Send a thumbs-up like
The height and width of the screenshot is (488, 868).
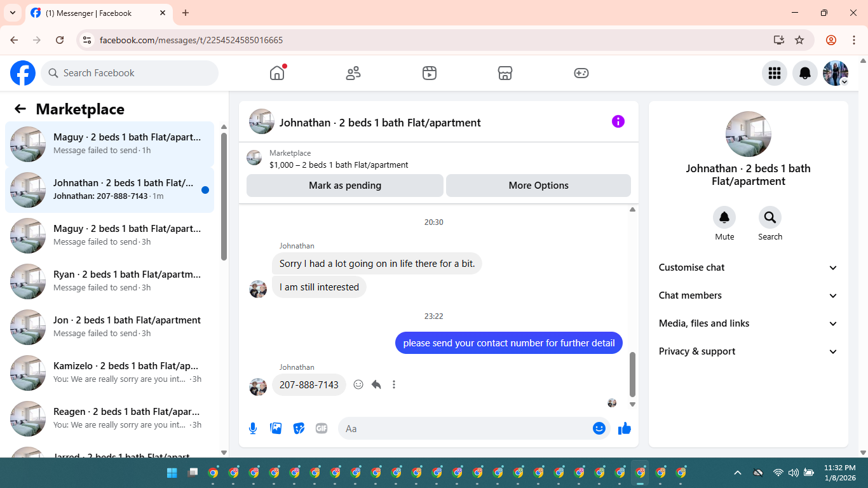625,428
